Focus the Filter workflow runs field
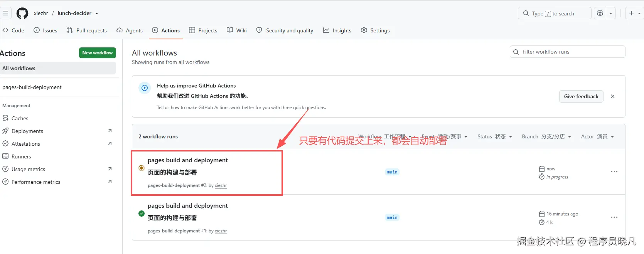Image resolution: width=644 pixels, height=254 pixels. [x=567, y=52]
